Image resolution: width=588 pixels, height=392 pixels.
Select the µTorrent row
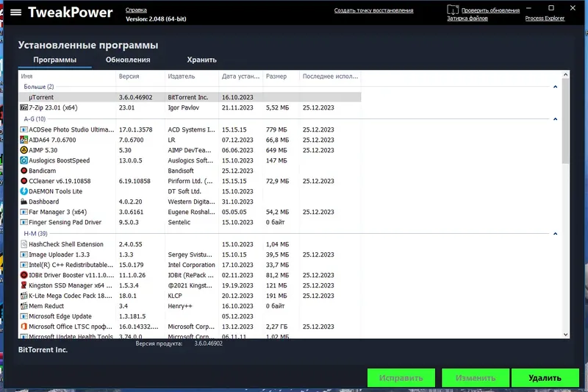click(190, 97)
